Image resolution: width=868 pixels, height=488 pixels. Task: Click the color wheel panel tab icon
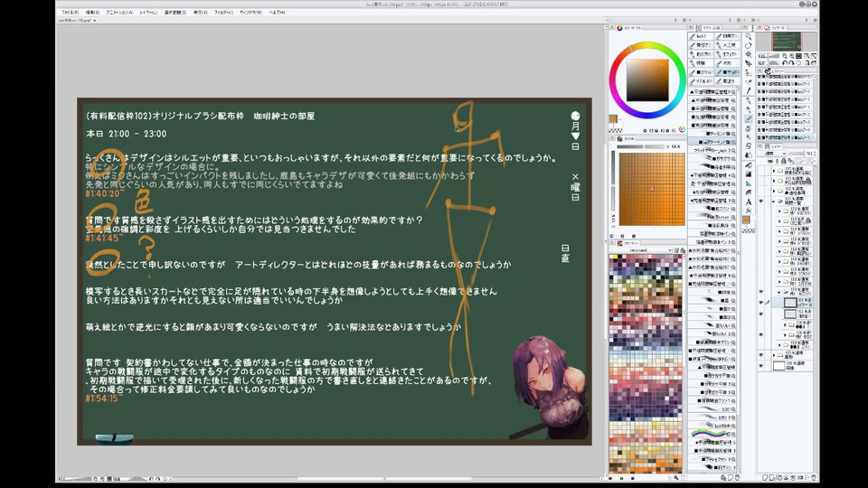coord(619,28)
